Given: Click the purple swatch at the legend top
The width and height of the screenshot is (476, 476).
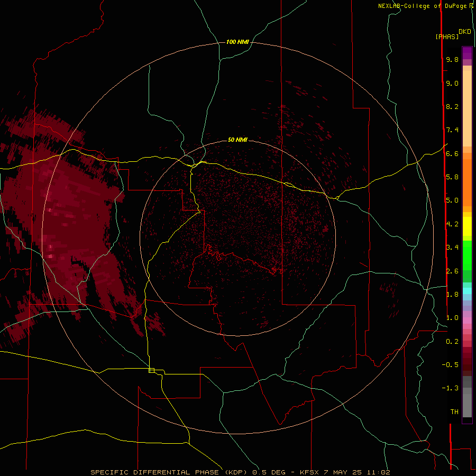Looking at the screenshot, I should click(467, 53).
